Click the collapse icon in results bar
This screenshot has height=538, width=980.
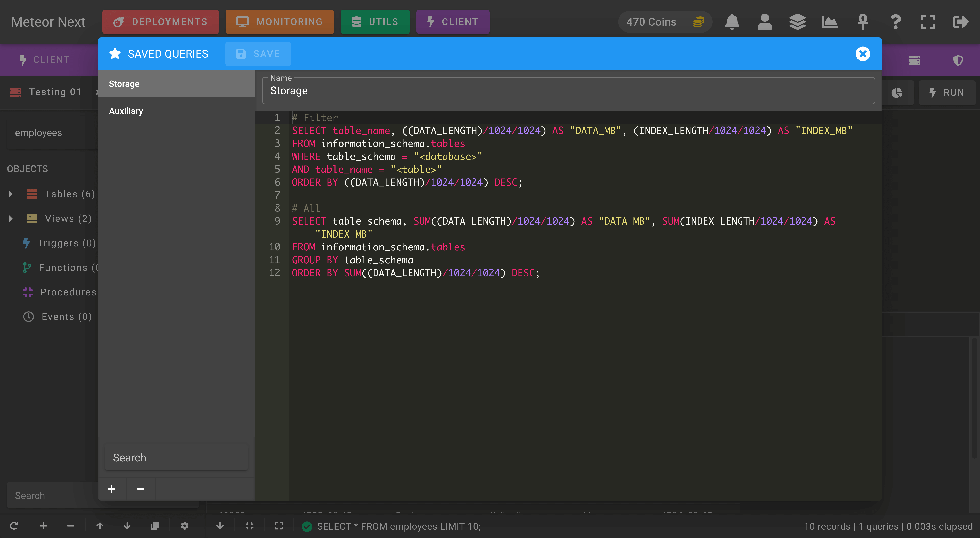coord(250,526)
